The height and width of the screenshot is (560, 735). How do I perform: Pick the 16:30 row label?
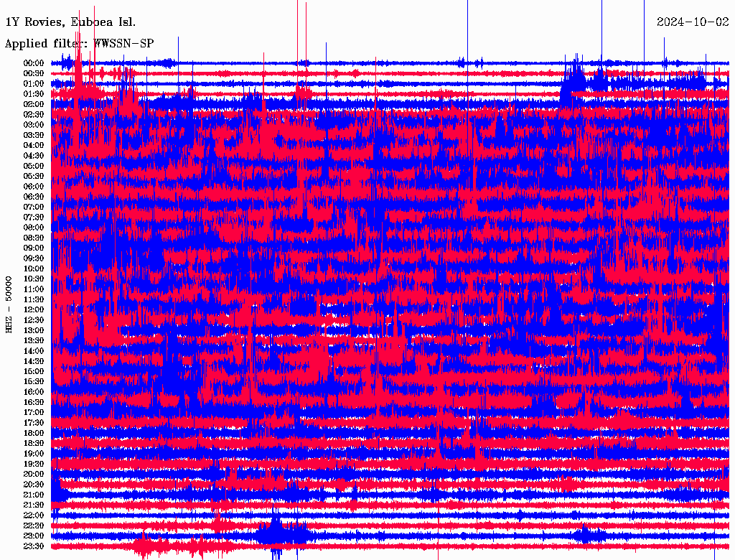pos(34,403)
